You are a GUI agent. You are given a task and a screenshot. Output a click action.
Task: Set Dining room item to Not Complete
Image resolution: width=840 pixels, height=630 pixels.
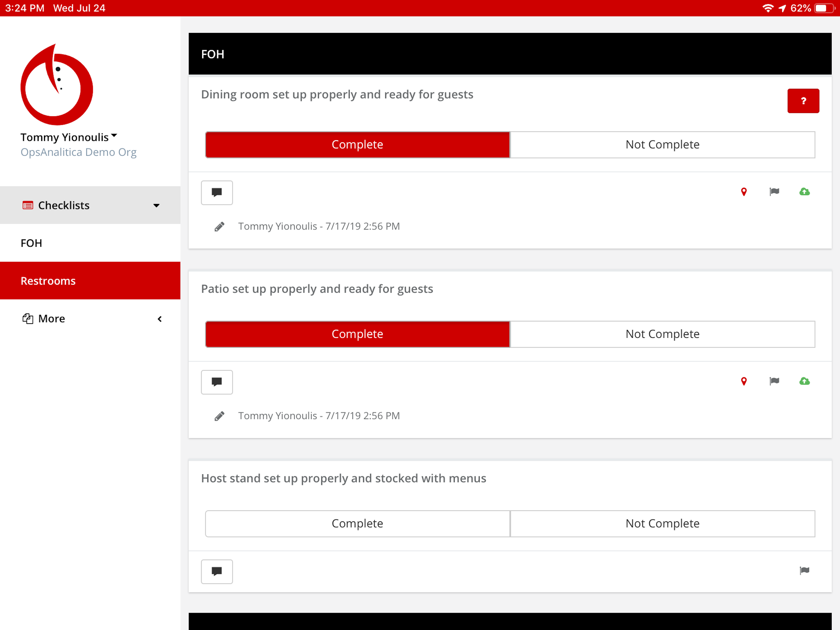662,144
